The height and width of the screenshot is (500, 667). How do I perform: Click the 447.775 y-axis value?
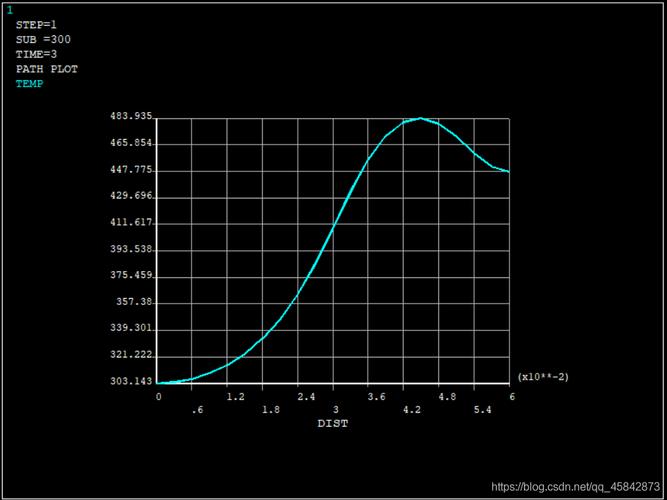coord(131,170)
